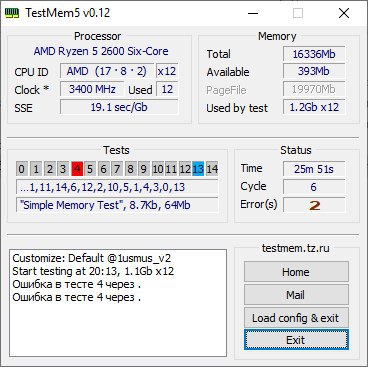Image resolution: width=368 pixels, height=367 pixels.
Task: Click the CPU ID label
Action: click(x=31, y=72)
